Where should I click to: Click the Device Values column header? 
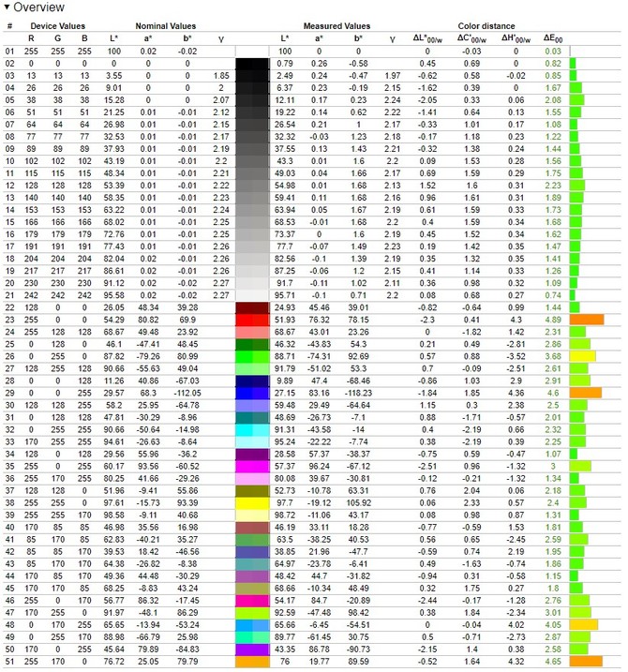point(57,26)
